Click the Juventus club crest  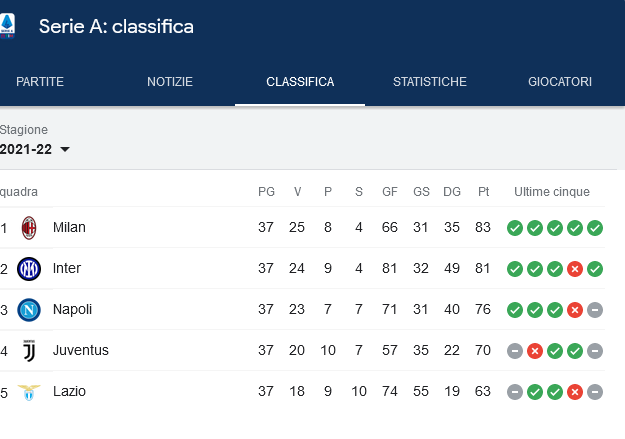tap(29, 351)
